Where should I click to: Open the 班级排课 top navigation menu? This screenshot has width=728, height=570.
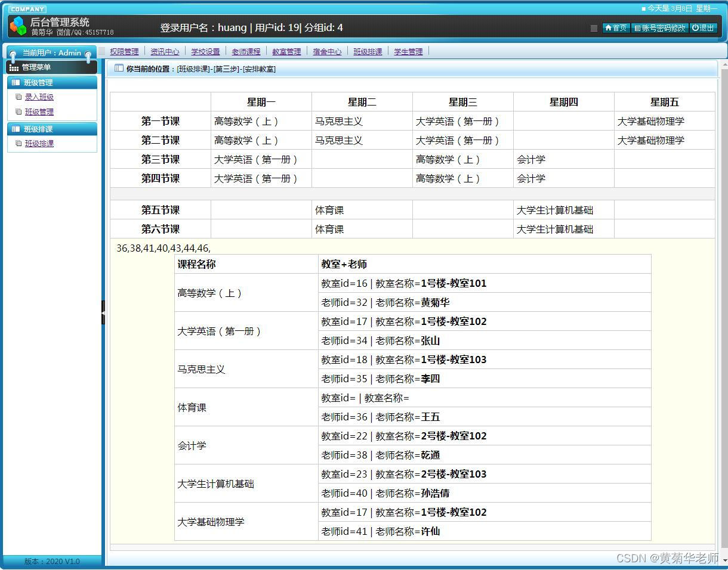point(368,52)
